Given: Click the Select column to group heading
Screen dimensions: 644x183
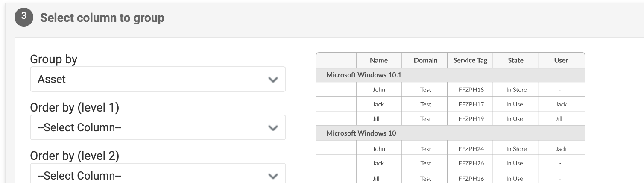Looking at the screenshot, I should [x=102, y=18].
